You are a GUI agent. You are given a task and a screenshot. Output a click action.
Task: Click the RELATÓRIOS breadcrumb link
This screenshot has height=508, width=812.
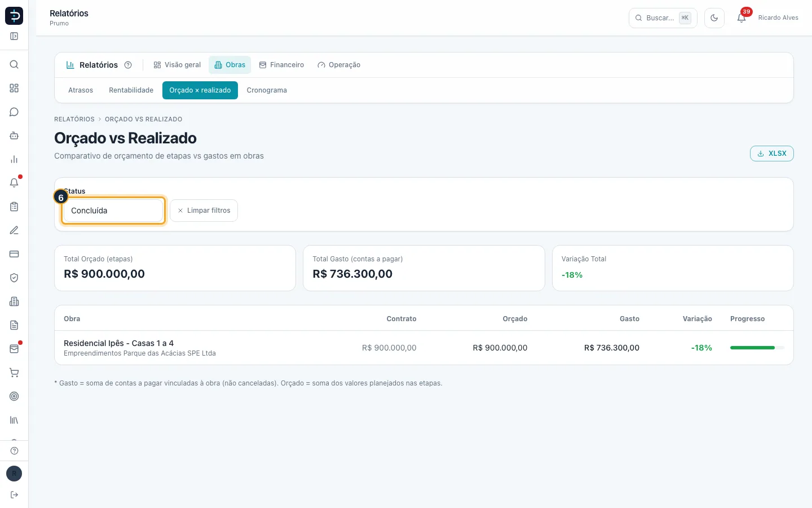point(74,119)
